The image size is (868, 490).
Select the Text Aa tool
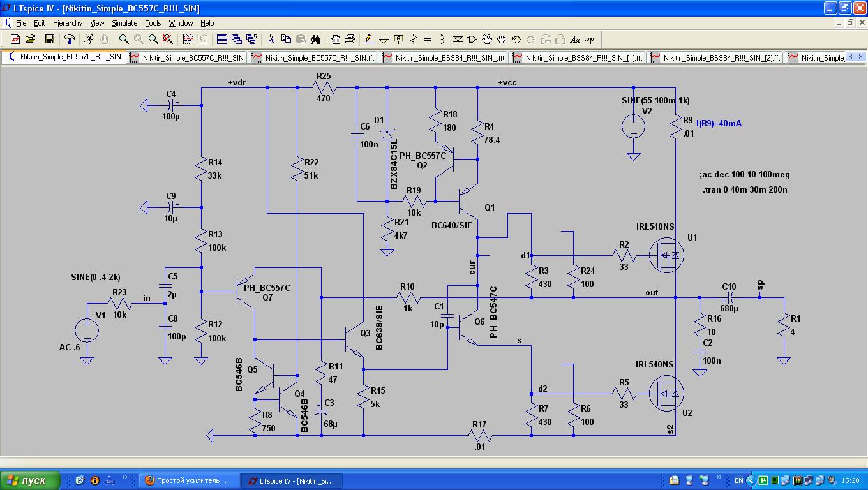tap(574, 40)
